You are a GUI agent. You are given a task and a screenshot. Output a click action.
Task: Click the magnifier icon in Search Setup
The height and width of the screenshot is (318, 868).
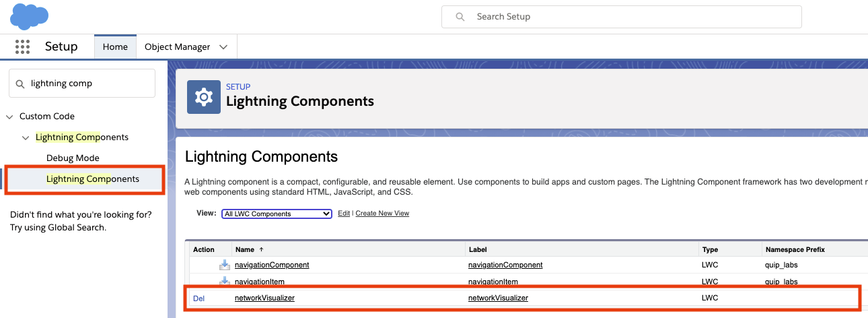click(460, 17)
